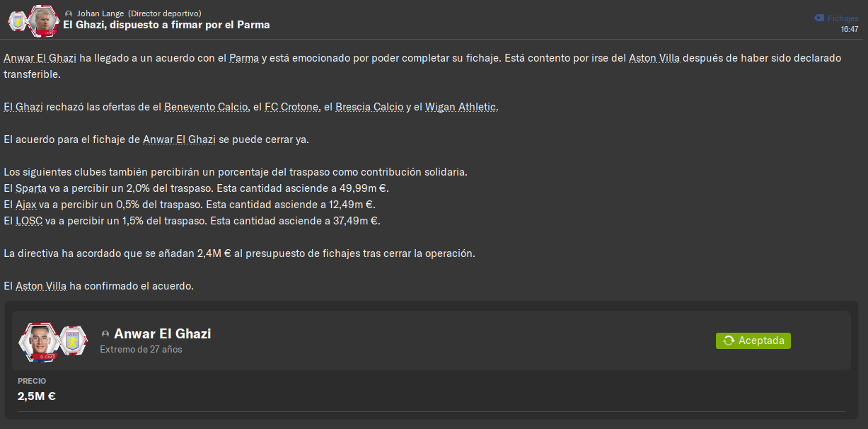This screenshot has width=868, height=429.
Task: Open the Fichajes tag icon
Action: (x=818, y=18)
